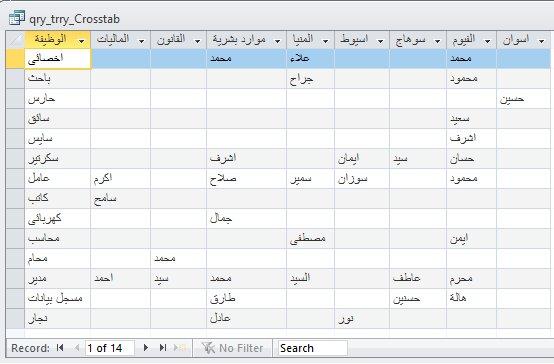Click the جراح cell in باحث row
This screenshot has width=554, height=364.
pyautogui.click(x=310, y=78)
